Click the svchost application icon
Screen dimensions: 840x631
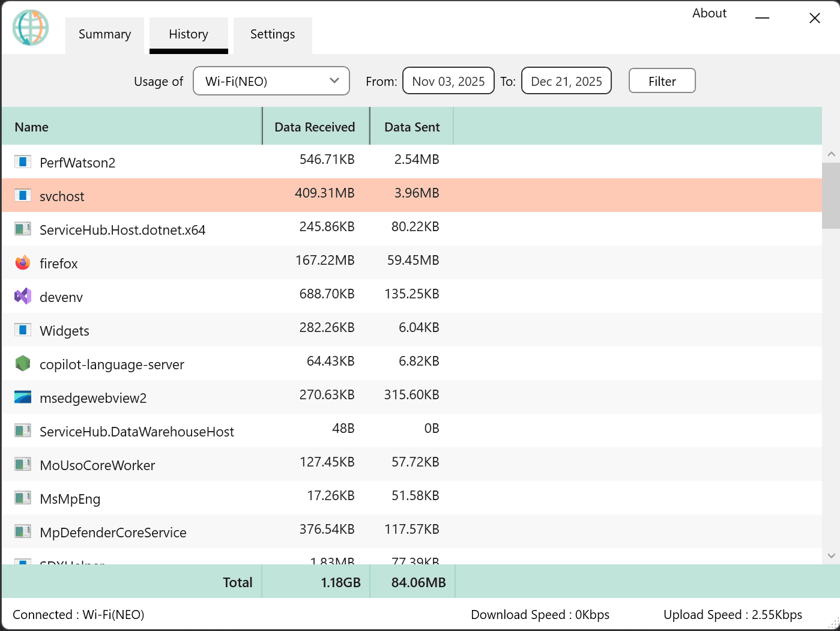point(22,195)
